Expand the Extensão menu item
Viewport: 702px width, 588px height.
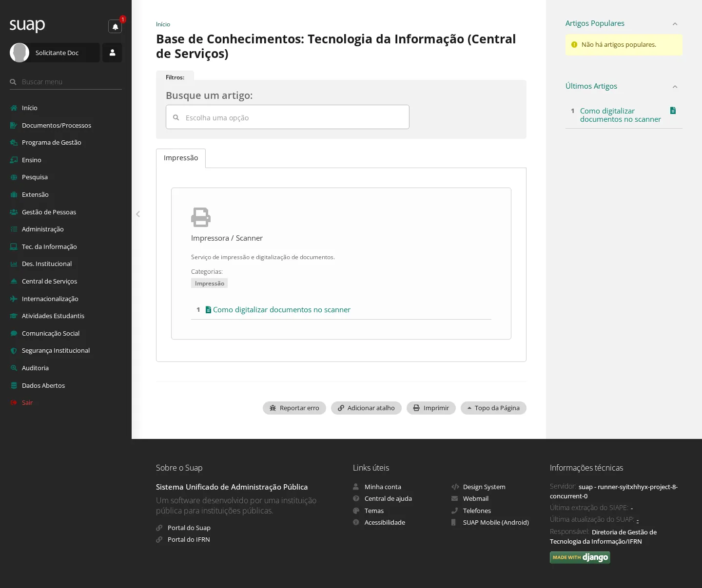pos(66,194)
